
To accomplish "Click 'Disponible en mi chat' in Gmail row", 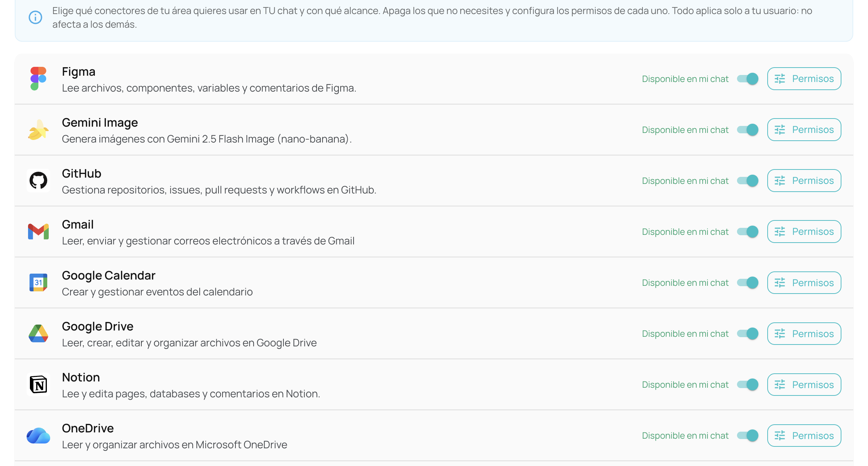I will coord(685,232).
